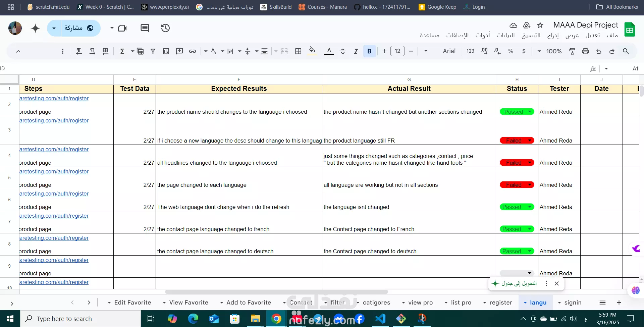Star the MAAA Depi Project document
The image size is (644, 327).
pos(540,25)
